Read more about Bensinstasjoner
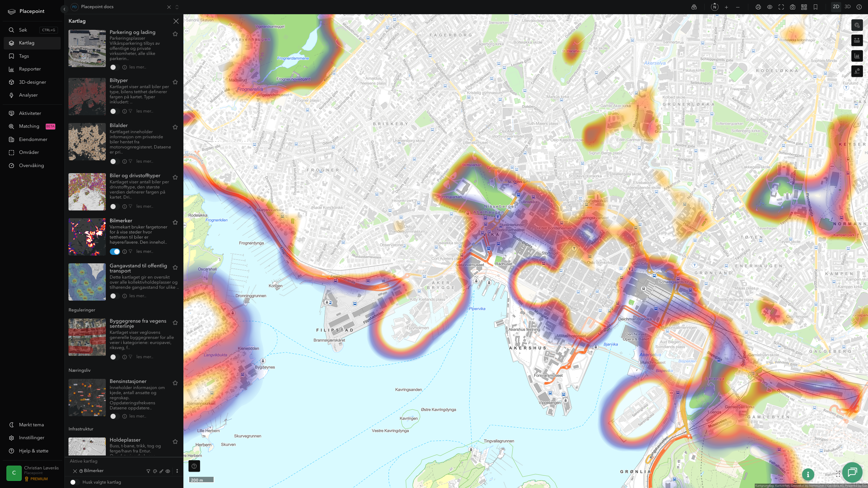 point(138,416)
